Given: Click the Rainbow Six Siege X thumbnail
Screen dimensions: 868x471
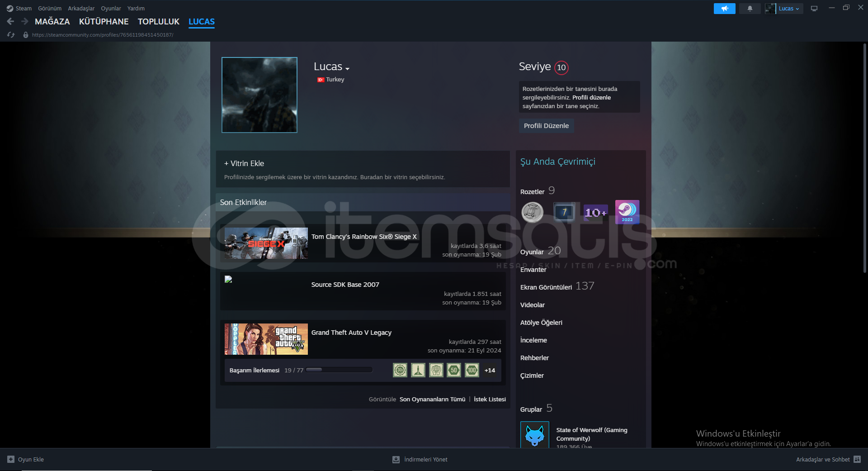Looking at the screenshot, I should point(266,243).
